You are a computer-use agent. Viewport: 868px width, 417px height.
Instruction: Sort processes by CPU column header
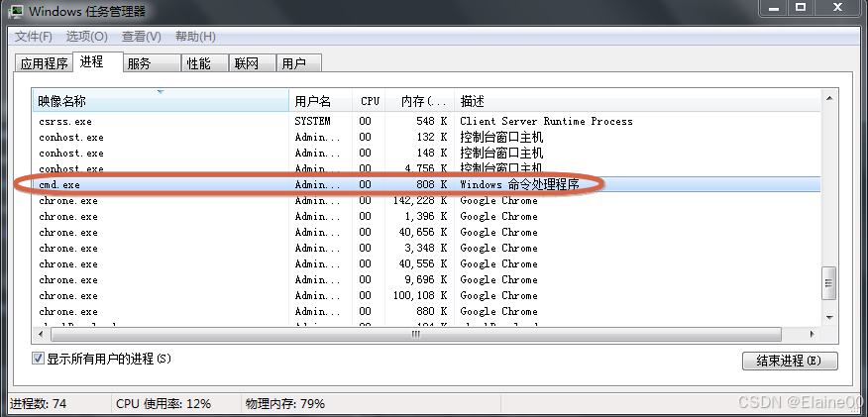[370, 101]
